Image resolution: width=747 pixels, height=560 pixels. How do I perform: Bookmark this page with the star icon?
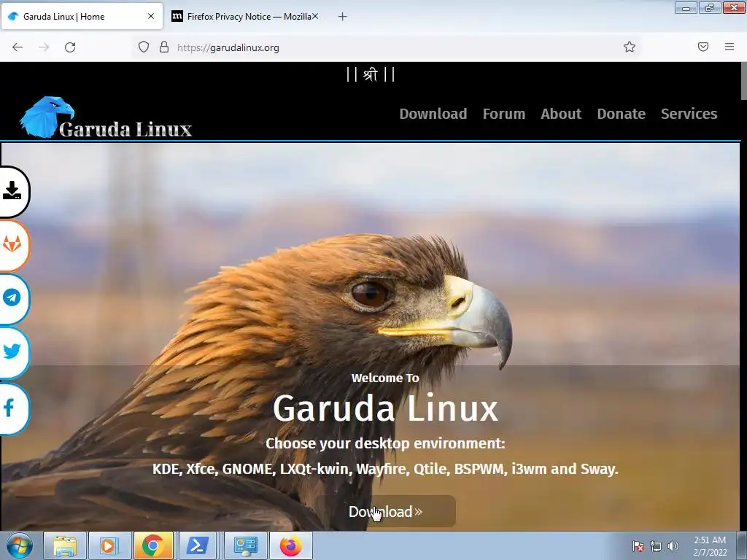tap(630, 47)
